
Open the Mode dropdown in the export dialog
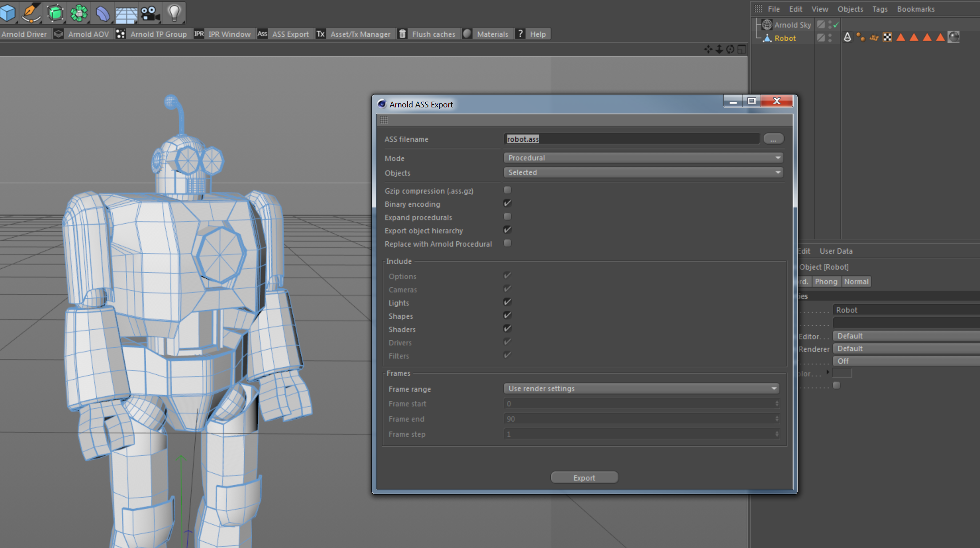pyautogui.click(x=643, y=158)
